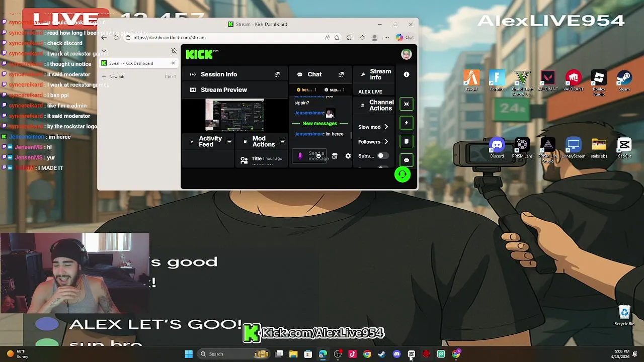This screenshot has width=644, height=362.
Task: Click the stream preview thumbnail
Action: tap(235, 115)
